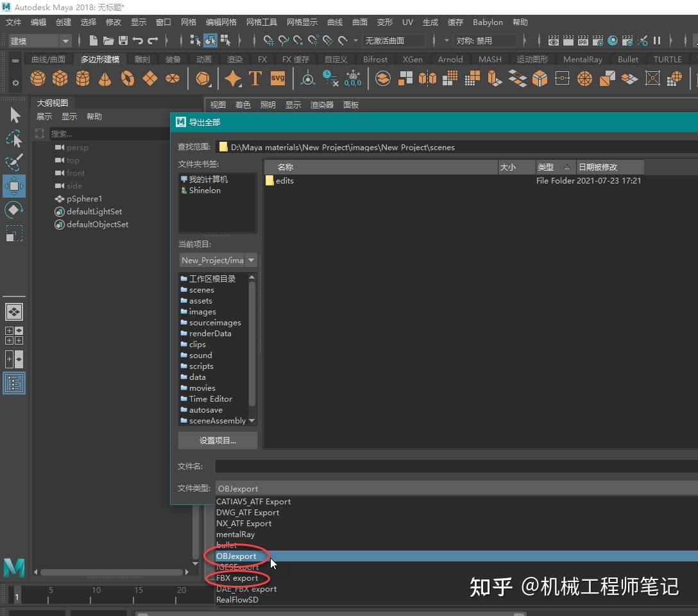The height and width of the screenshot is (616, 698).
Task: Create a polygon cylinder from the shelf
Action: point(83,78)
